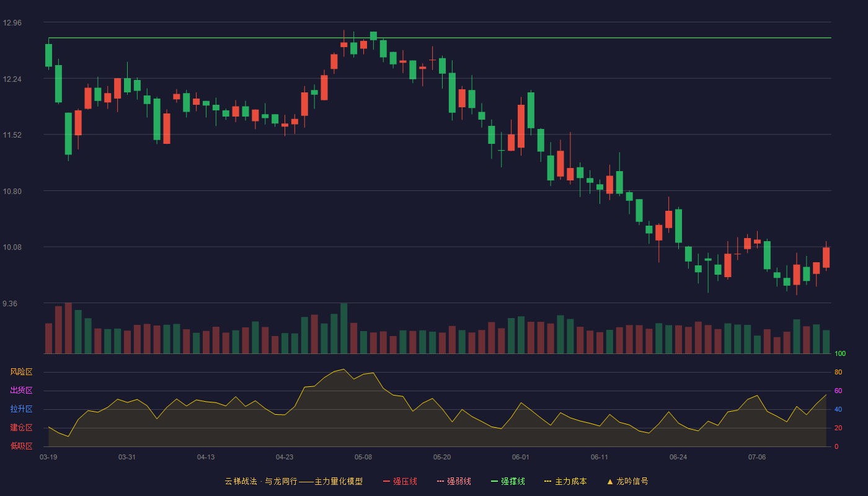Image resolution: width=868 pixels, height=496 pixels.
Task: Click the 低吸区 zone label
Action: [x=21, y=446]
